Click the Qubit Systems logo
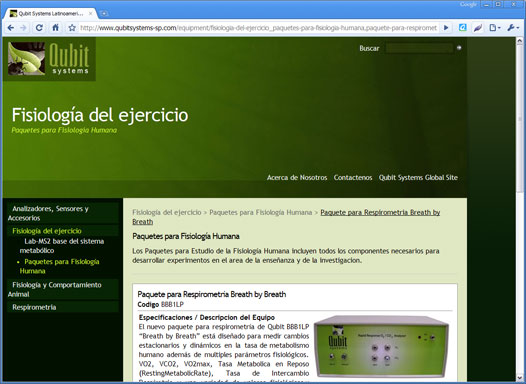 pos(49,59)
